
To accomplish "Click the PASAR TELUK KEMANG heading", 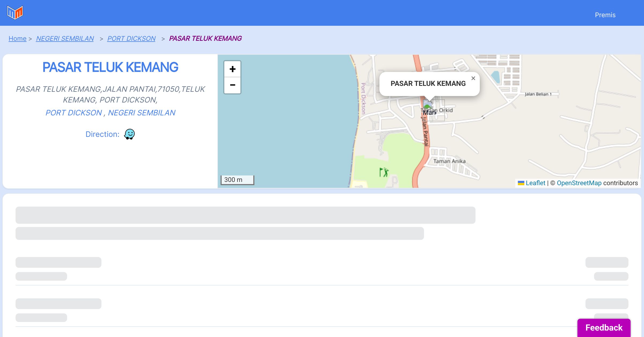I will [x=110, y=67].
